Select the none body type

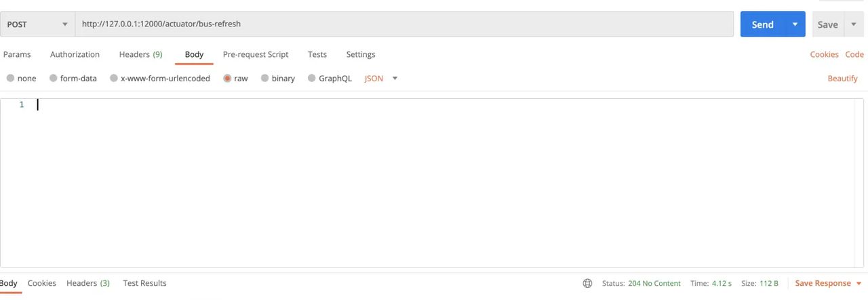[x=10, y=79]
